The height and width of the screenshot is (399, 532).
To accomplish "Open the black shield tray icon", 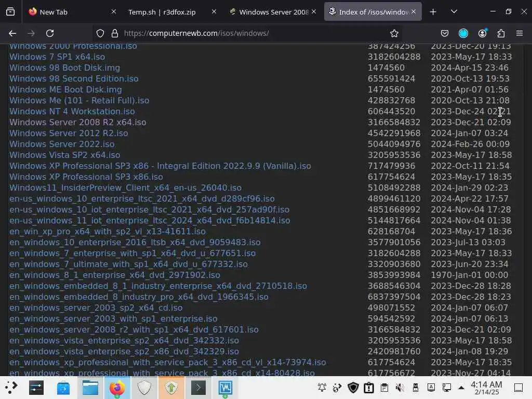I will point(353,388).
